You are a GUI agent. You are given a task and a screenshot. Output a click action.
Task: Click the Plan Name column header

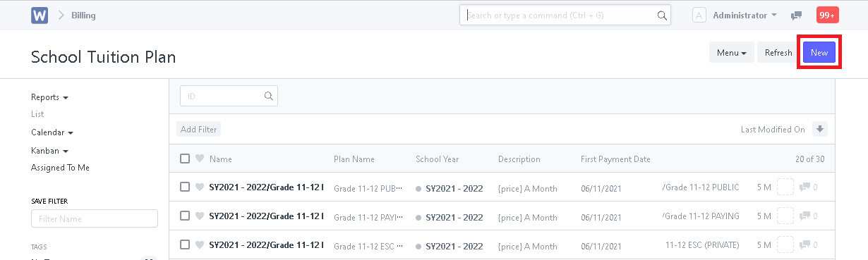(x=354, y=159)
